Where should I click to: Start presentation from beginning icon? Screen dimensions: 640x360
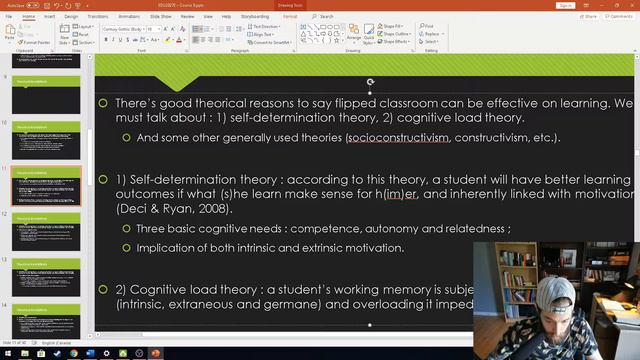click(78, 6)
